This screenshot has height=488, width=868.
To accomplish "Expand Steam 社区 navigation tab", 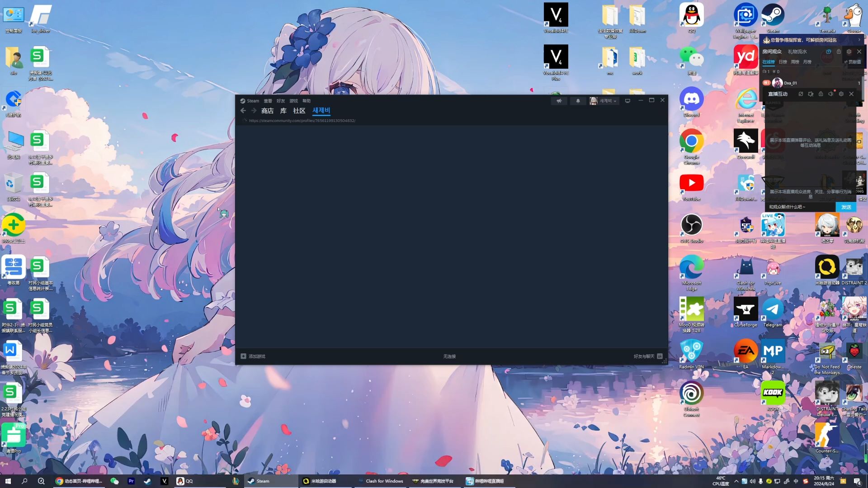I will tap(299, 110).
